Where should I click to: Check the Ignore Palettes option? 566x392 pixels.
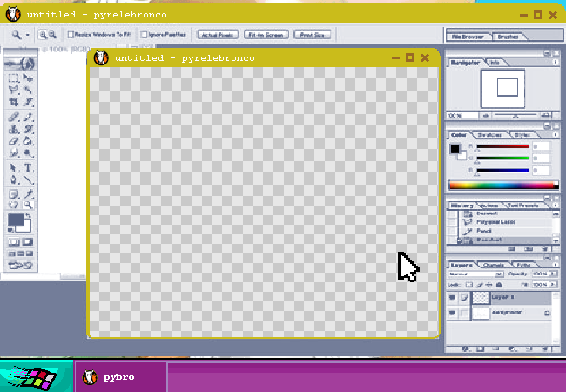[144, 35]
